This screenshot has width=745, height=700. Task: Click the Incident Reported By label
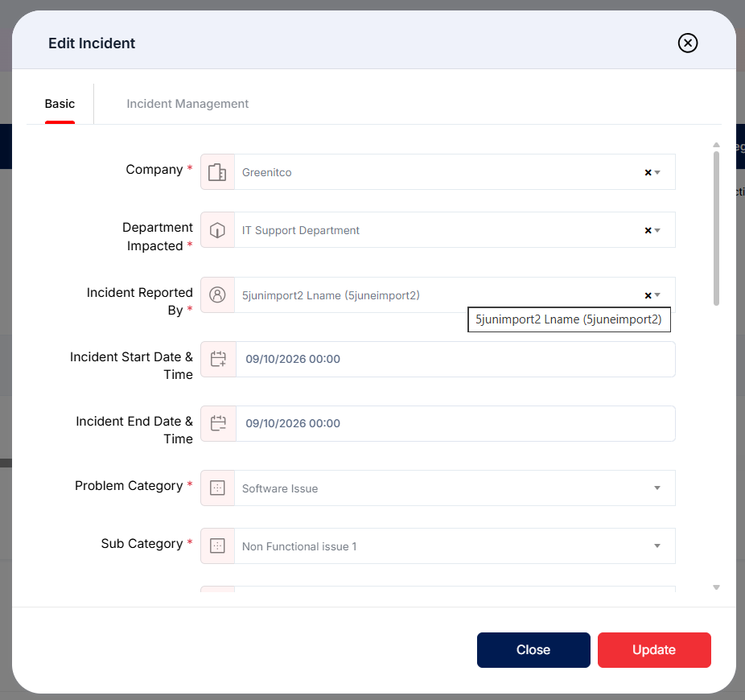pyautogui.click(x=140, y=301)
